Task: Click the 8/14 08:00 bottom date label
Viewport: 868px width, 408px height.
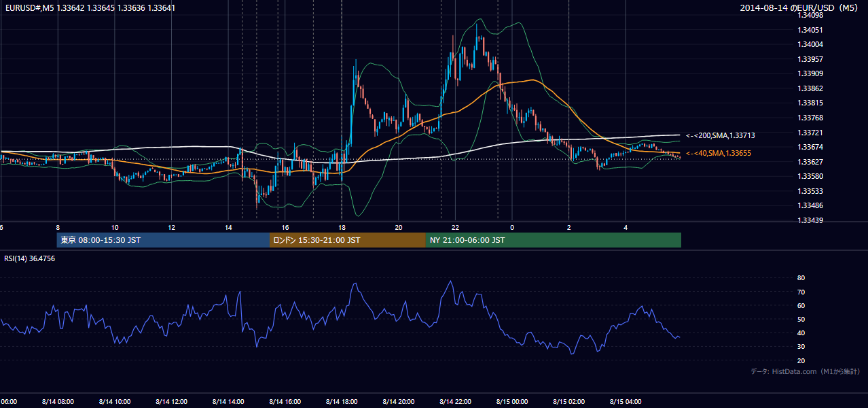Action: (x=58, y=401)
